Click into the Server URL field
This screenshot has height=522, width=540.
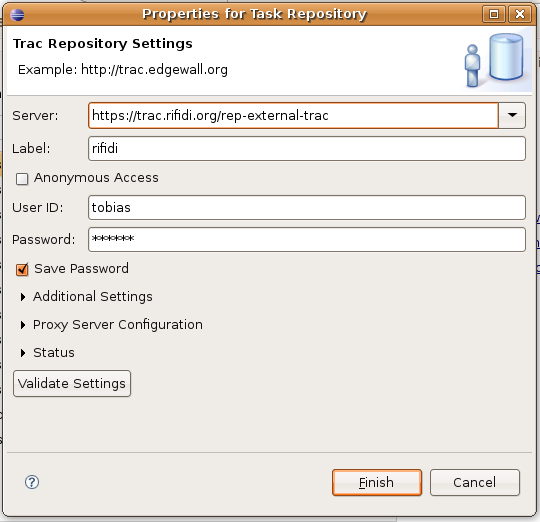click(293, 115)
